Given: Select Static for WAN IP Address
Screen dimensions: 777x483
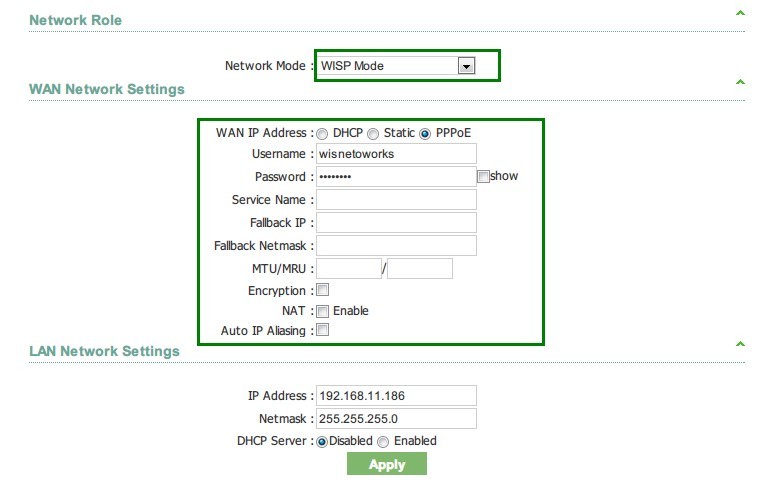Looking at the screenshot, I should coord(373,133).
